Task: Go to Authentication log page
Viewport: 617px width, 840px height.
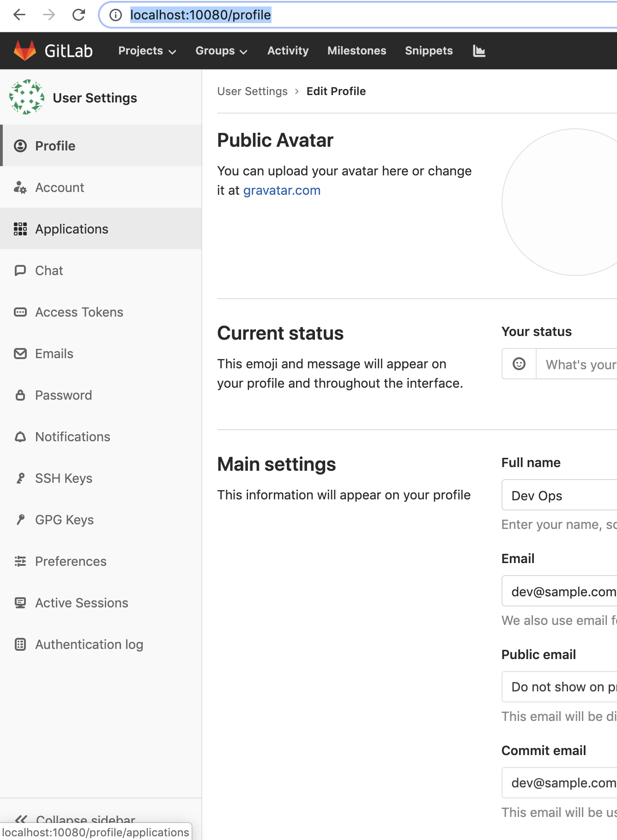Action: point(101,644)
